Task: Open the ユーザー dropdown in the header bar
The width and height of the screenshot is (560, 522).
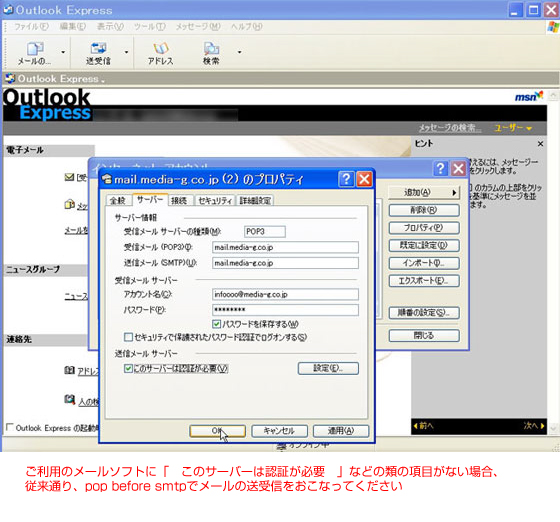Action: click(513, 128)
